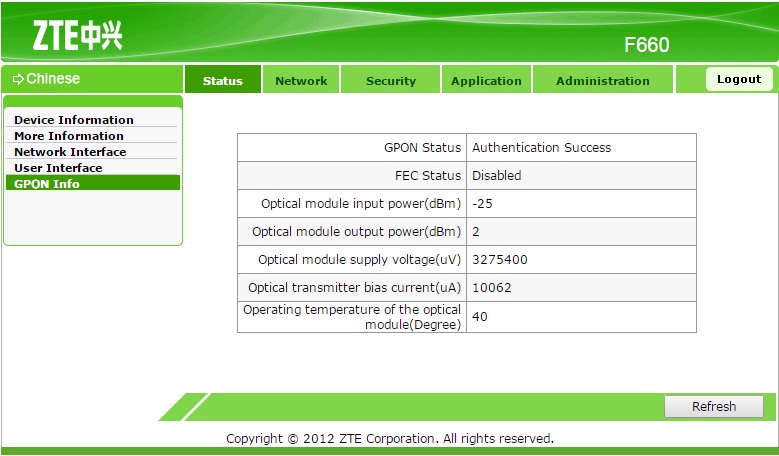The image size is (779, 456).
Task: Open the Network tab
Action: pyautogui.click(x=301, y=79)
